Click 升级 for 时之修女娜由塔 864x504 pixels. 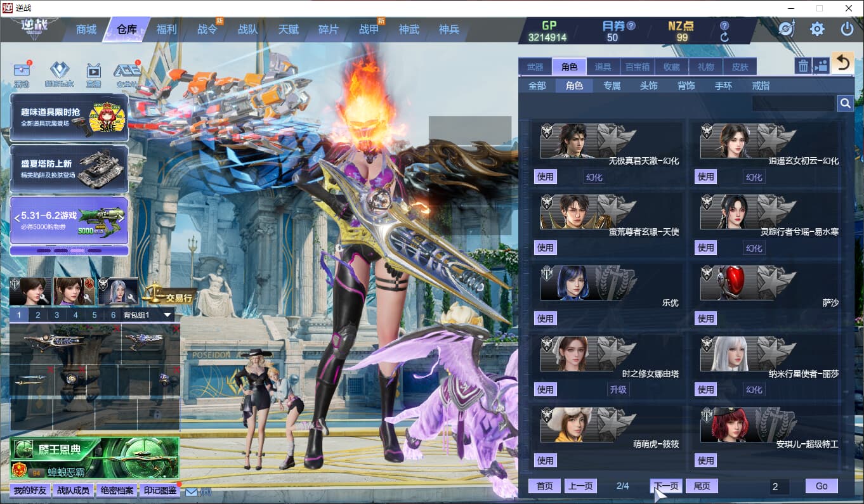pyautogui.click(x=618, y=389)
